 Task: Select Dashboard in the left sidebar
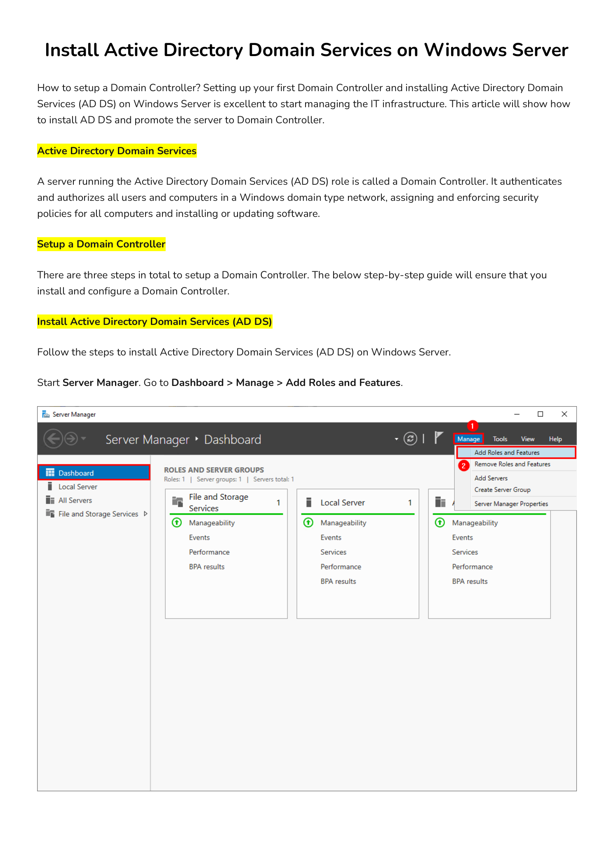[94, 473]
